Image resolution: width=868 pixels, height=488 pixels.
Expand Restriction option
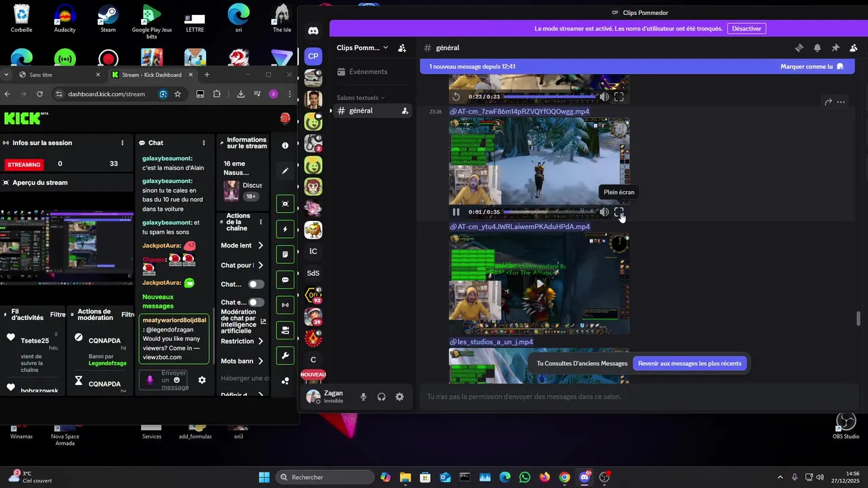click(x=260, y=341)
